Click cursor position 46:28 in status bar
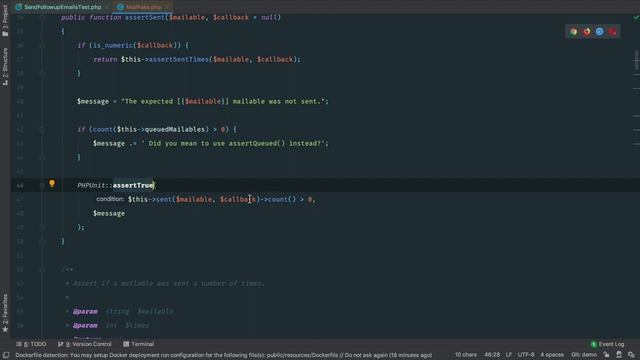The height and width of the screenshot is (360, 640). pos(492,355)
